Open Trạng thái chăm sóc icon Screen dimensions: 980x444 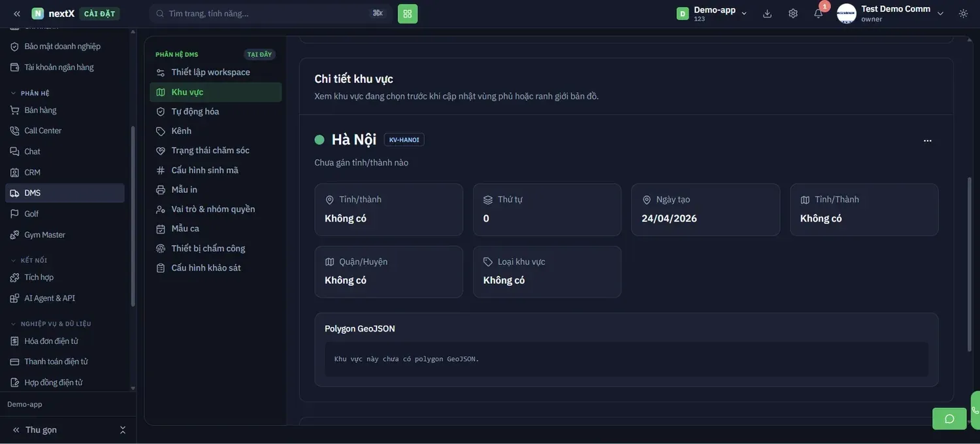[x=161, y=150]
